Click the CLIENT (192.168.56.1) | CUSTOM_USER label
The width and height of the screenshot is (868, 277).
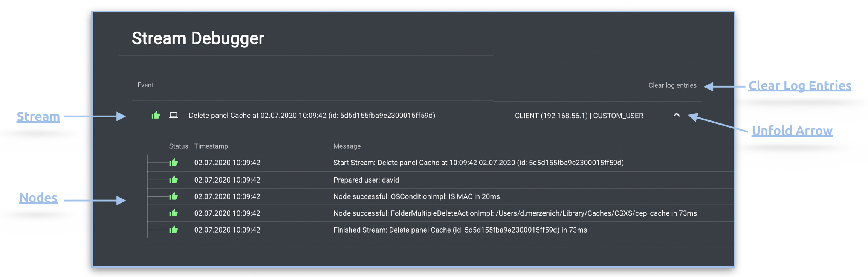click(x=579, y=116)
